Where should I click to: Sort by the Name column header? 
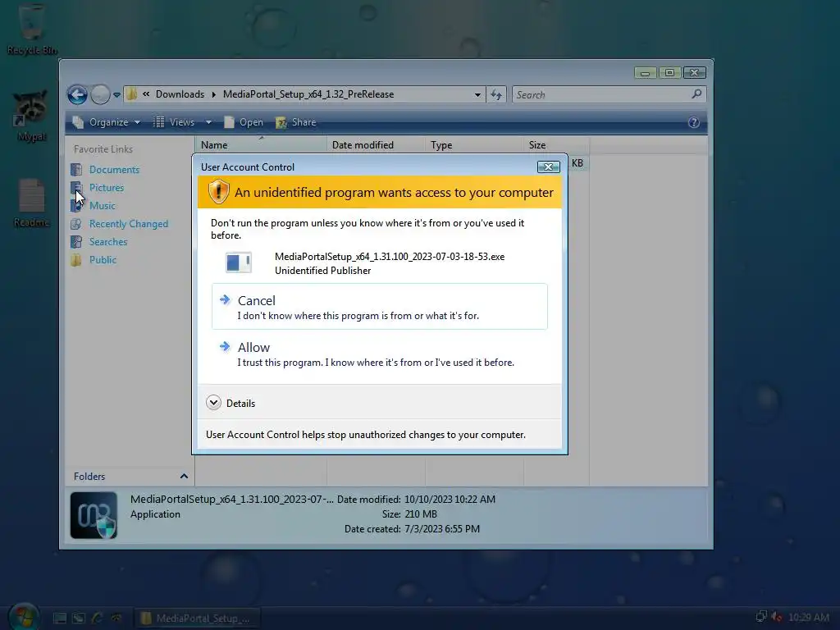[260, 145]
